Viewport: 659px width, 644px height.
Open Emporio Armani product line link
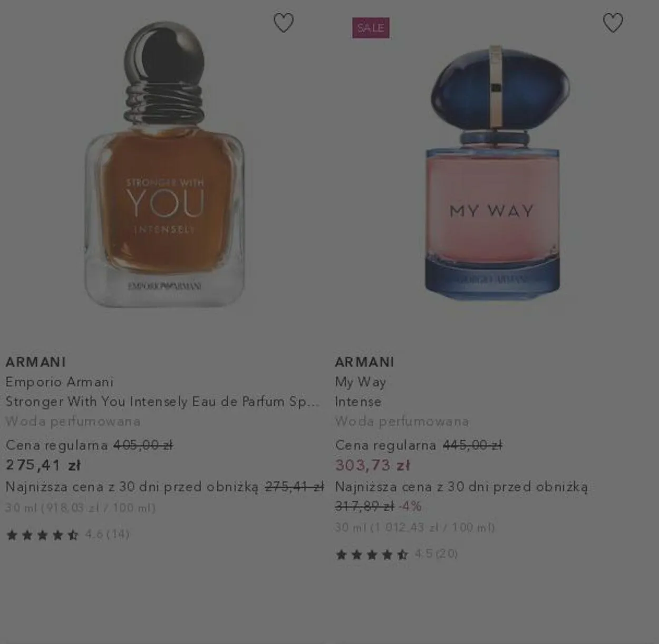[x=60, y=382]
